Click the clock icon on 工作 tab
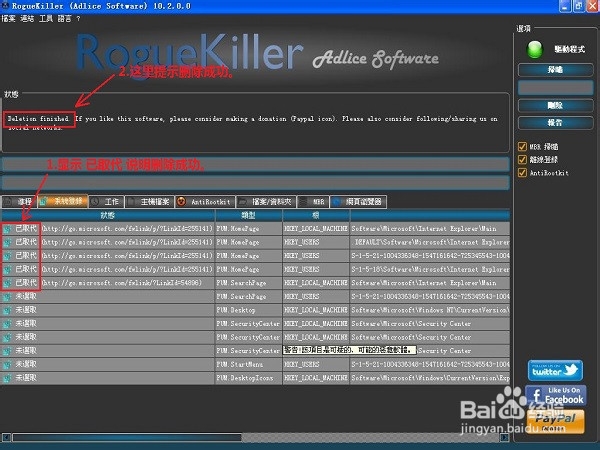 95,202
